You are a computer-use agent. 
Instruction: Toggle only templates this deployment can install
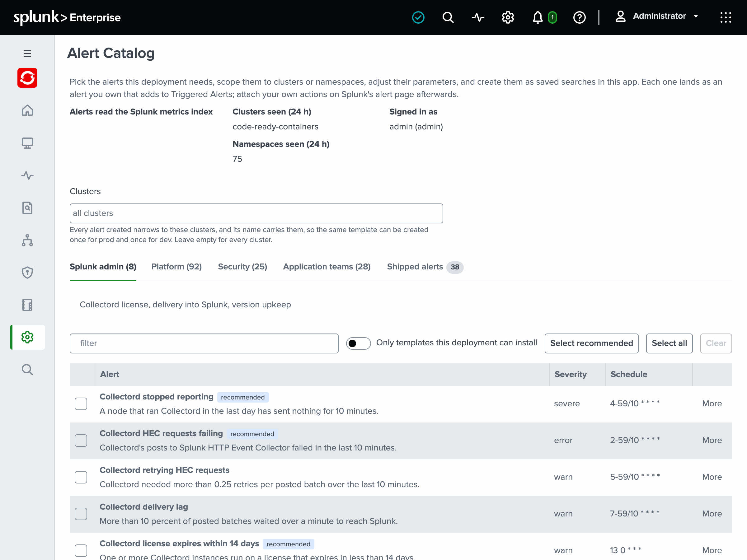click(x=358, y=343)
